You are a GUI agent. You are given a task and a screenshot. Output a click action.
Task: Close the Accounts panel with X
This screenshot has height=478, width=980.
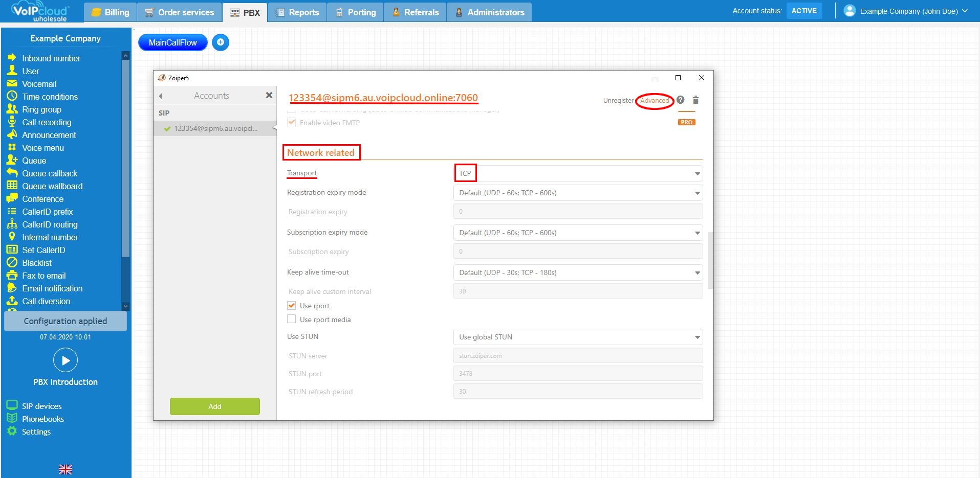(x=269, y=95)
